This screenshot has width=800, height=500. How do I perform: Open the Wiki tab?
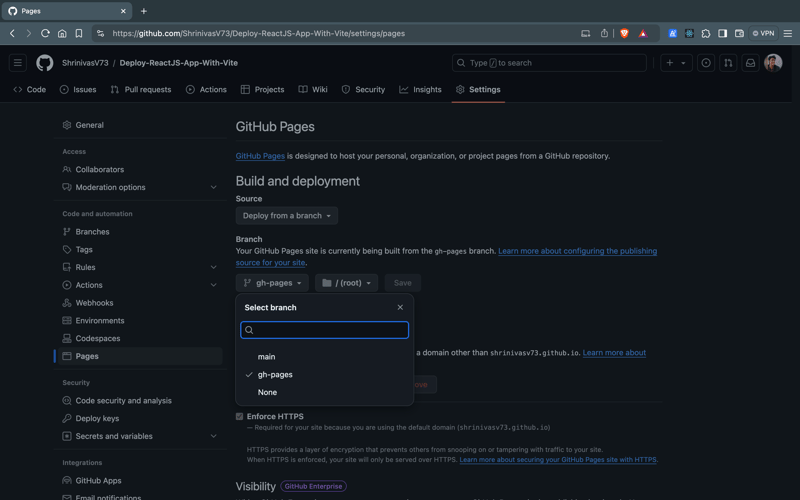tap(313, 89)
